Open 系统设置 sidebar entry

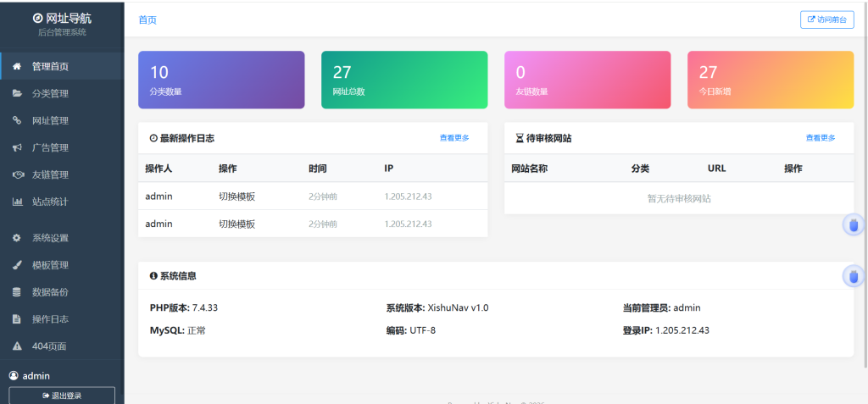[62, 238]
